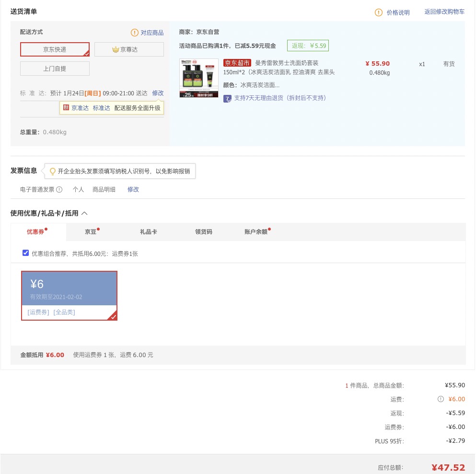The width and height of the screenshot is (476, 474).
Task: Click the 对应商品 alert icon
Action: pyautogui.click(x=135, y=33)
